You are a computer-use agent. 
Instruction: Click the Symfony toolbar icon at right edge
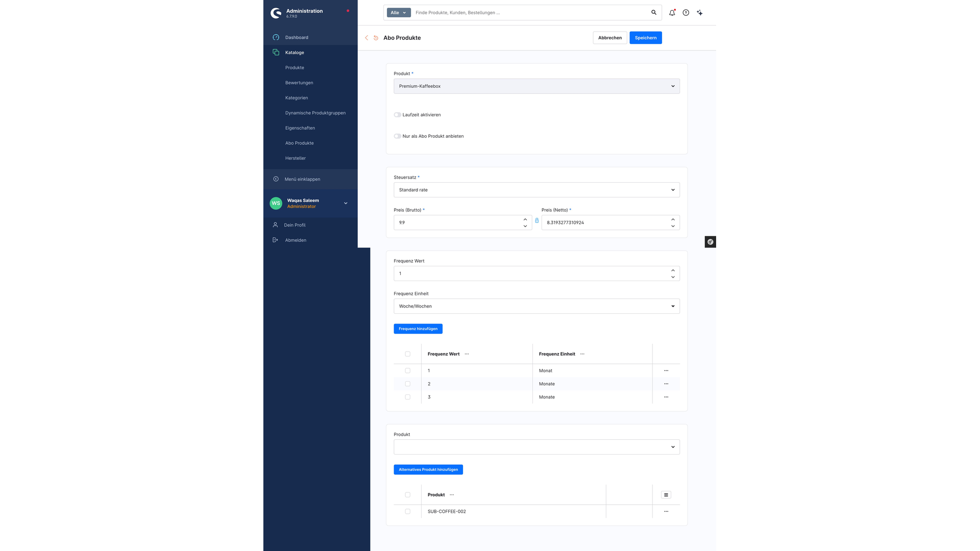point(710,242)
